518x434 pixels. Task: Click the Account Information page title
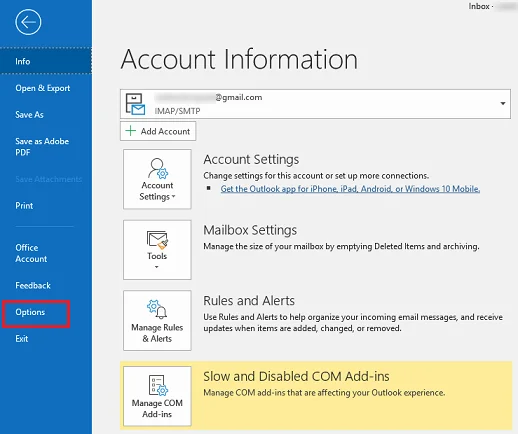pyautogui.click(x=239, y=59)
